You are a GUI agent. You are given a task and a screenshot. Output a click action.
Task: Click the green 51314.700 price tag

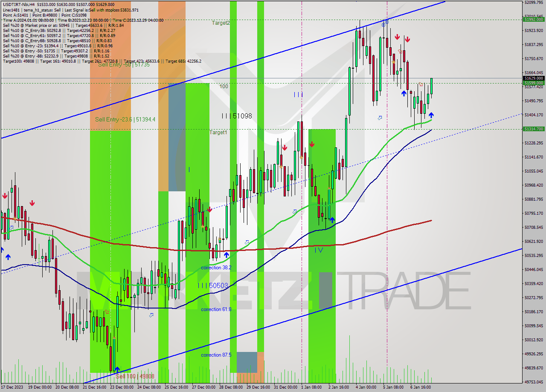tap(534, 129)
